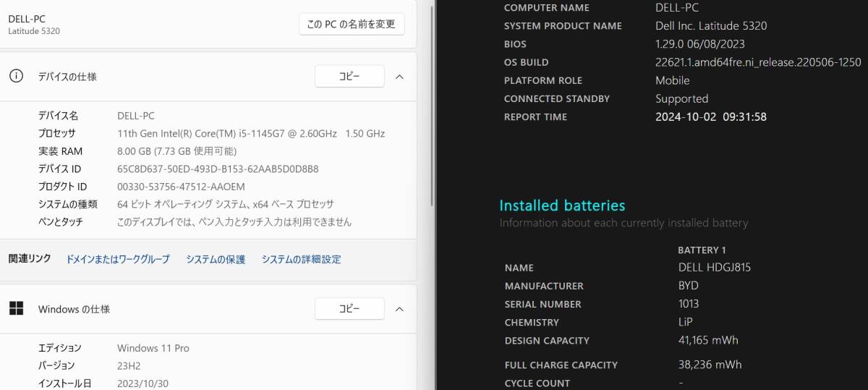Click the 38,236 mWh full charge value
This screenshot has height=390, width=868.
pyautogui.click(x=705, y=365)
